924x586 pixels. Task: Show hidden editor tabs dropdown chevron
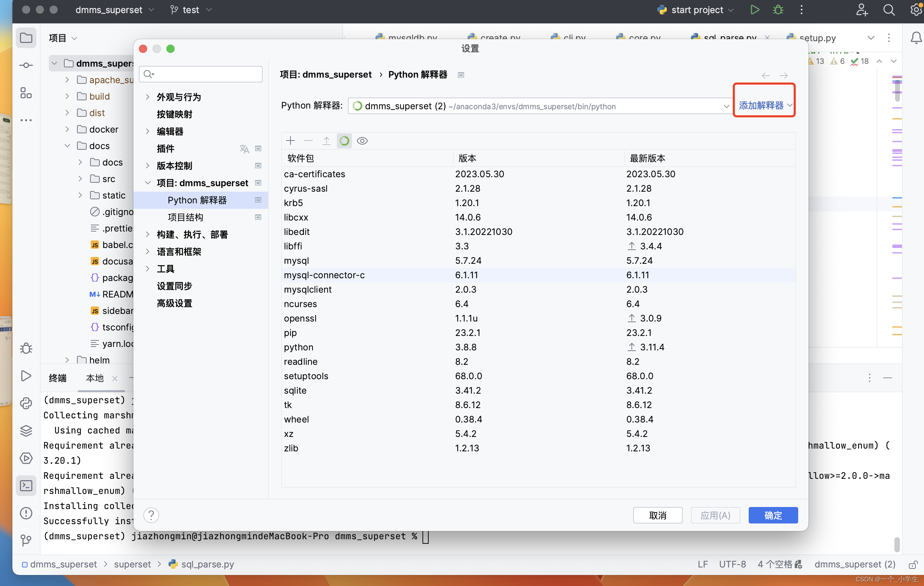pyautogui.click(x=871, y=37)
